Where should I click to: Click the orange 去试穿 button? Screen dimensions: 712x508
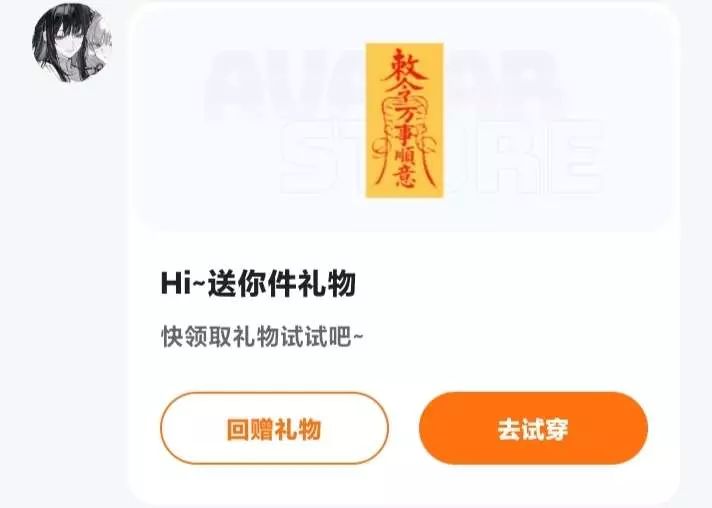tap(533, 429)
